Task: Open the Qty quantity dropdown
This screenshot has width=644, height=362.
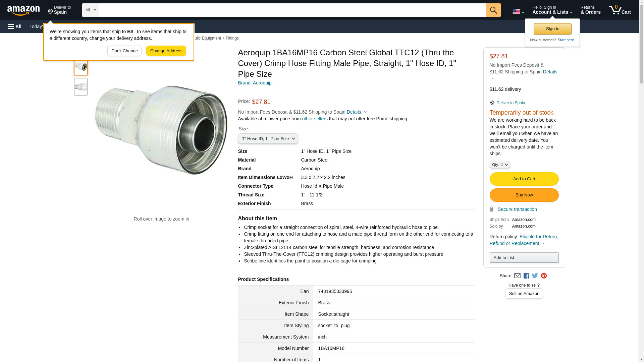Action: (499, 165)
